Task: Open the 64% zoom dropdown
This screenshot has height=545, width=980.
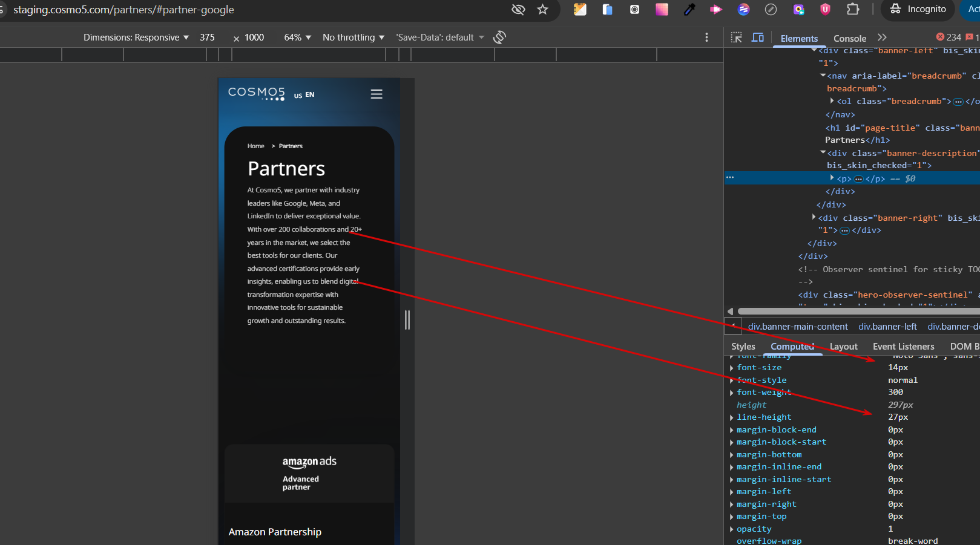Action: tap(298, 38)
